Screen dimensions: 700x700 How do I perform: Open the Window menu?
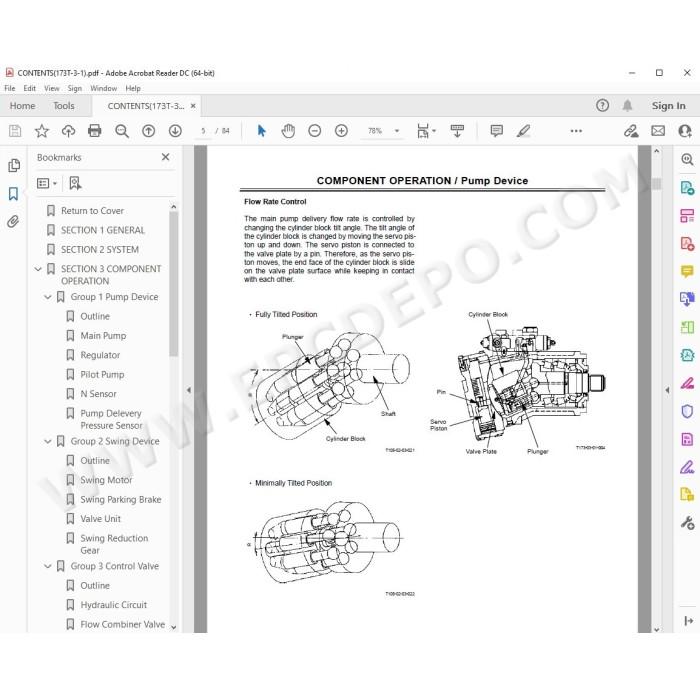click(x=104, y=88)
